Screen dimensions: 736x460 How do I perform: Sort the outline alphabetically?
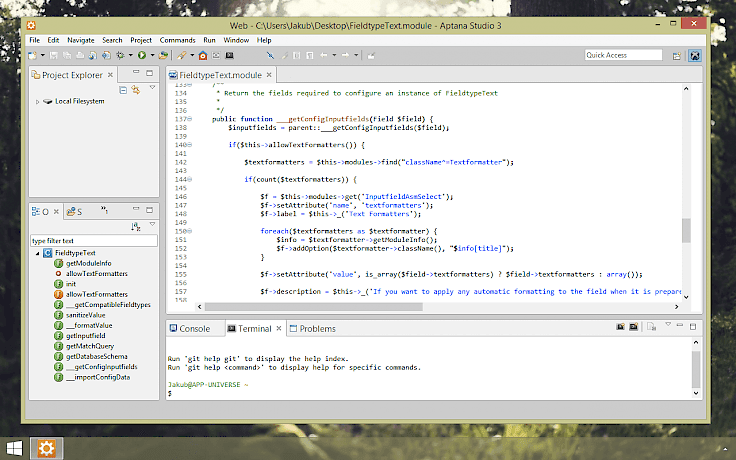coord(136,227)
